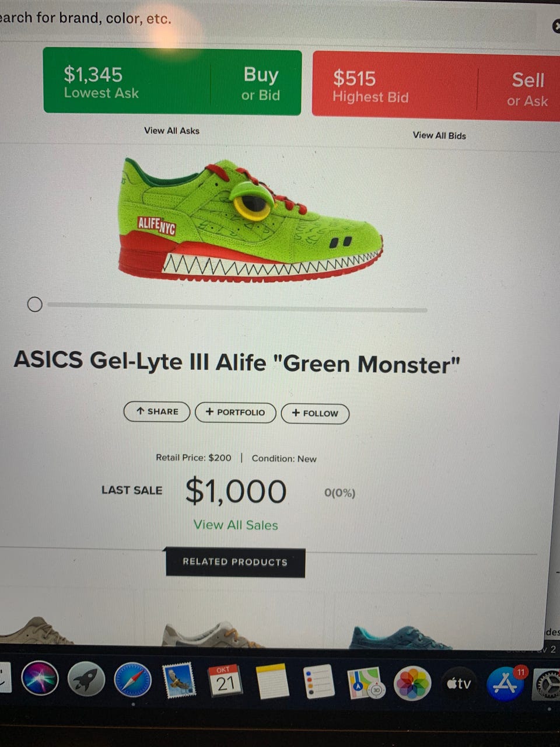Open Apple TV app in dock
Image resolution: width=560 pixels, height=747 pixels.
pos(459,684)
